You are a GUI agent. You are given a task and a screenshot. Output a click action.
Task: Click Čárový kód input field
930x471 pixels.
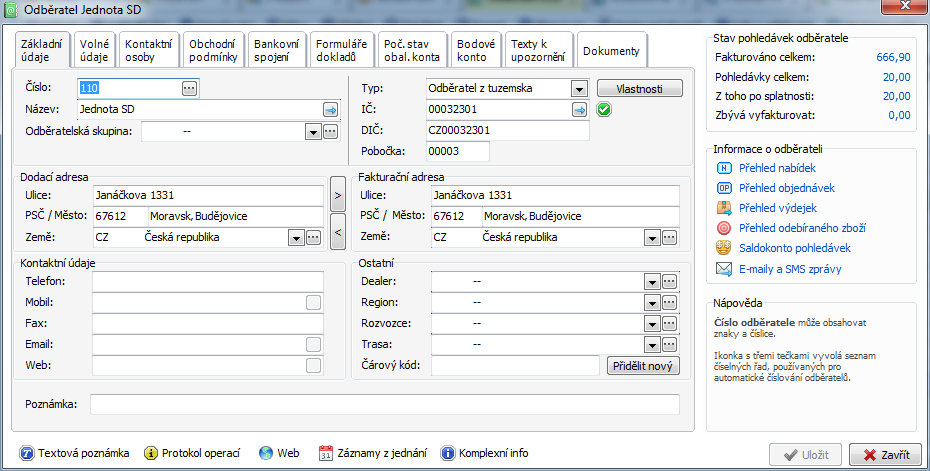(x=515, y=366)
